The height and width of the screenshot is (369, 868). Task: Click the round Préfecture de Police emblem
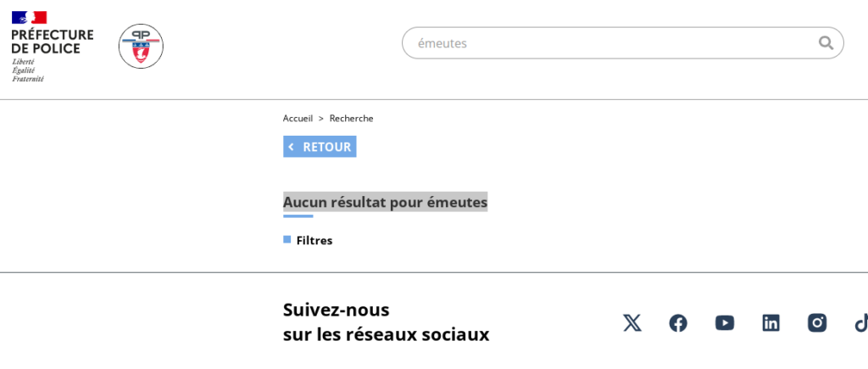(141, 47)
